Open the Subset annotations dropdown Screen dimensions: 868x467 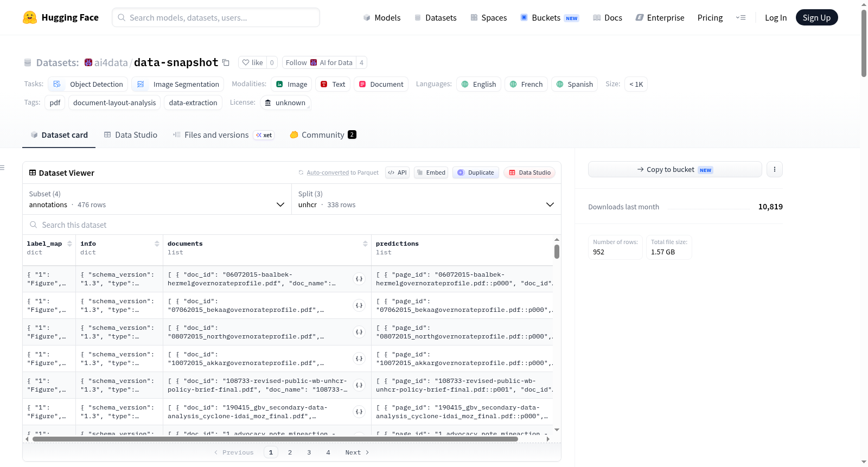(157, 199)
